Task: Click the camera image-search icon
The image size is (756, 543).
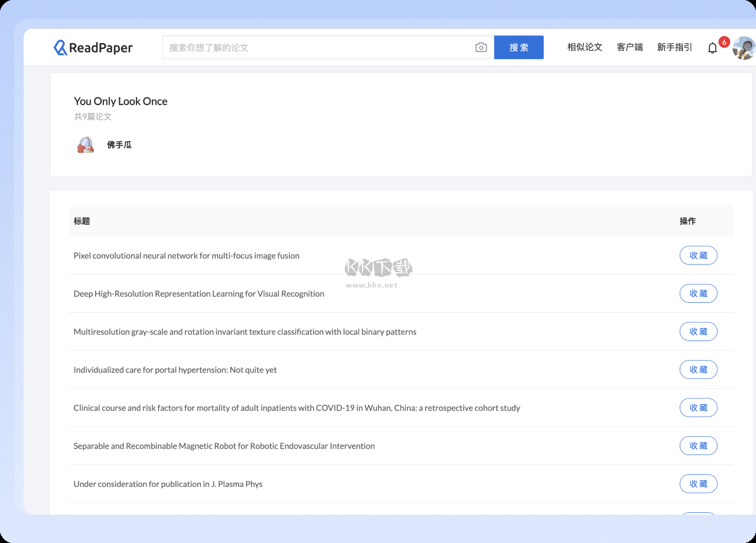Action: click(x=481, y=48)
